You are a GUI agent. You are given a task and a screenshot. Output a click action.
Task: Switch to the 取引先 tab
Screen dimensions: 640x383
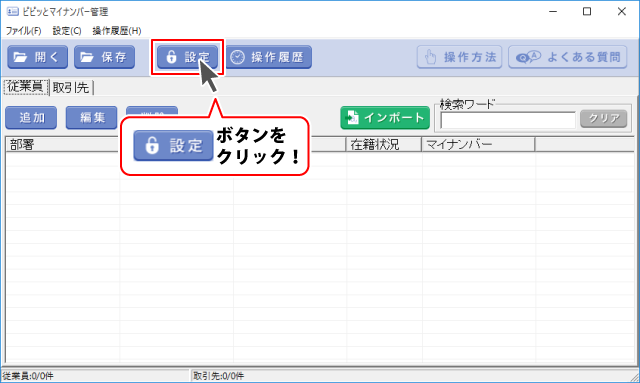tap(71, 87)
